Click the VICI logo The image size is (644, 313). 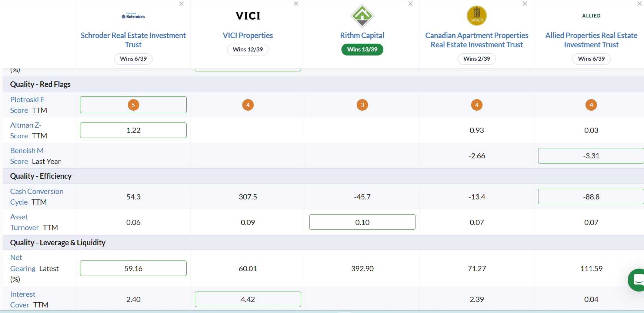[x=248, y=16]
